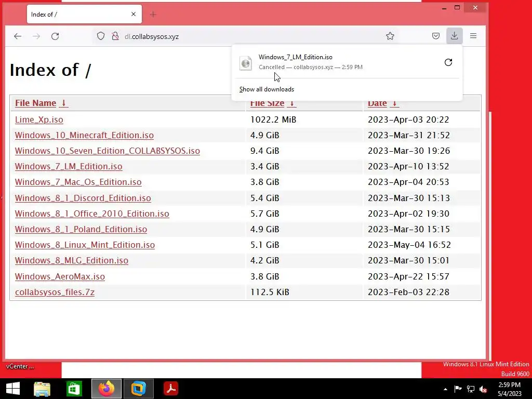Click the '1022.2 MiB' size cell
This screenshot has height=399, width=532.
(x=273, y=120)
